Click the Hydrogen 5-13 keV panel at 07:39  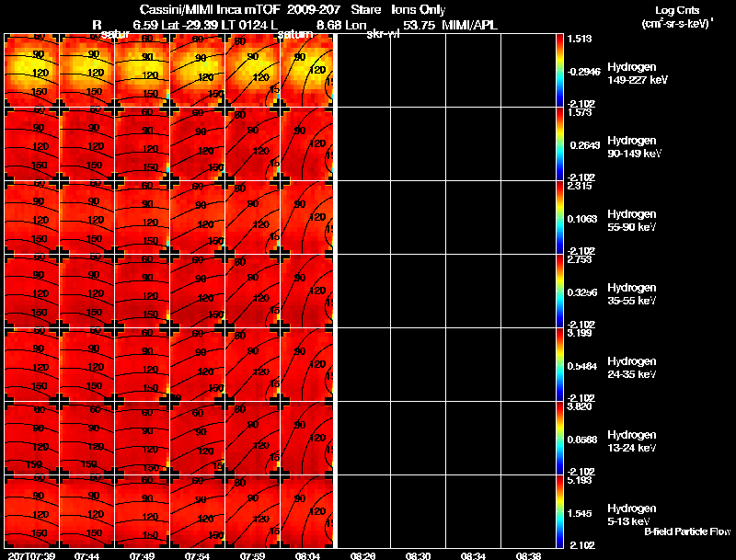(32, 511)
